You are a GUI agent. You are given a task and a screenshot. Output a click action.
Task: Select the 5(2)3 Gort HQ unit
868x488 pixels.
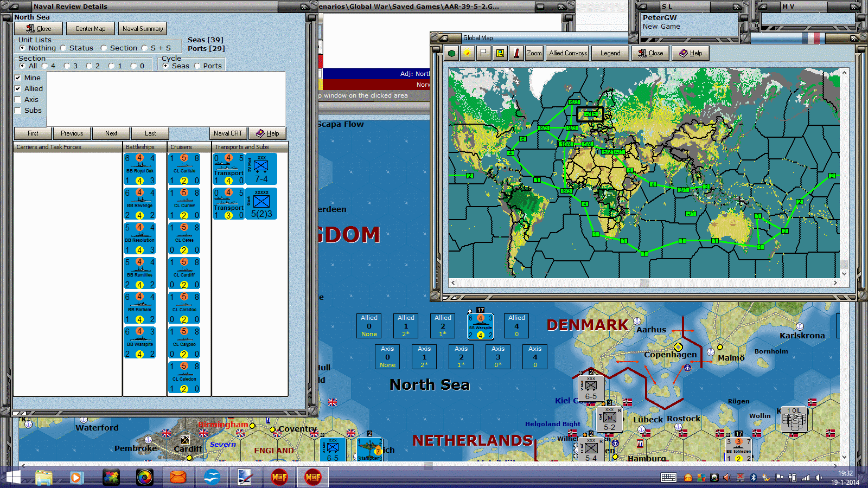(261, 204)
